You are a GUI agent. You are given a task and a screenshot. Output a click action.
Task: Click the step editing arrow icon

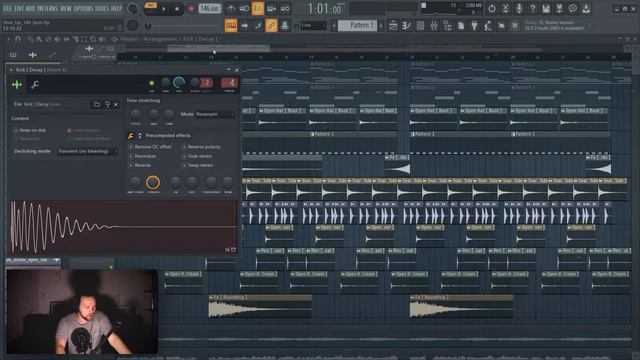click(244, 26)
